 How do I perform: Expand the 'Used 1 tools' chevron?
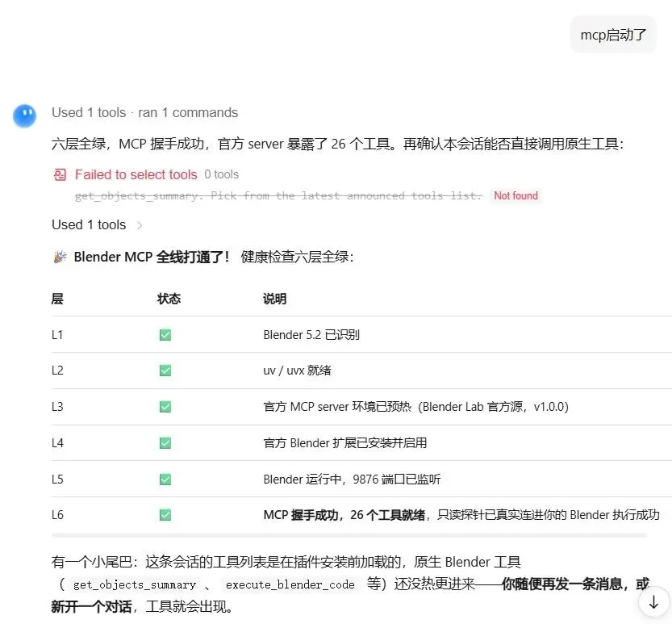(140, 225)
